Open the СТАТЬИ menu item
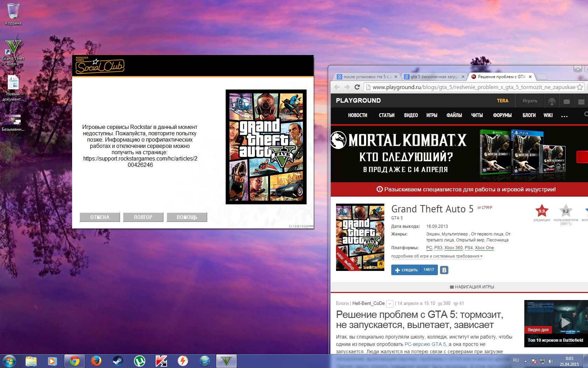 pyautogui.click(x=387, y=115)
